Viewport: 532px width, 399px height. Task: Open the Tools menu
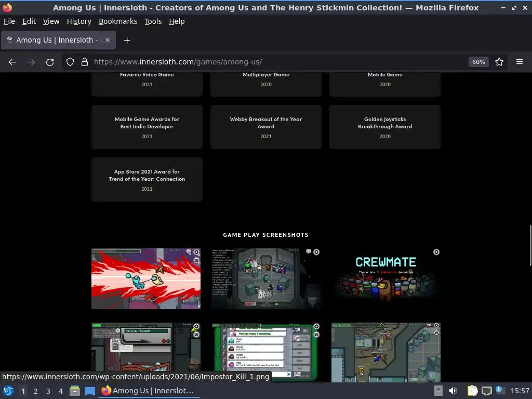coord(153,21)
